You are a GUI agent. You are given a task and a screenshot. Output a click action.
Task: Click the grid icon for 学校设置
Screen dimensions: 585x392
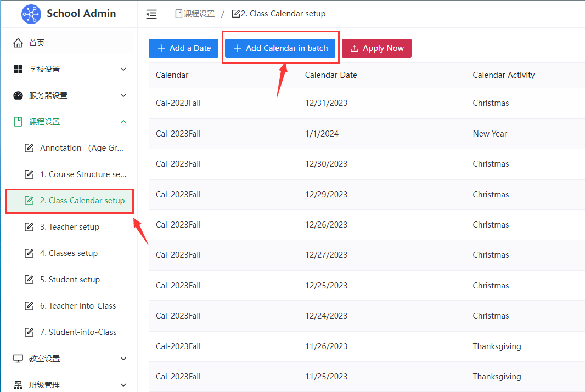tap(18, 69)
